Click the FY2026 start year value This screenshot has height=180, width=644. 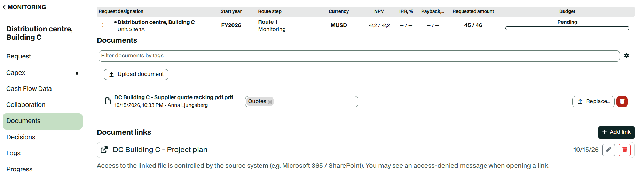tap(231, 25)
